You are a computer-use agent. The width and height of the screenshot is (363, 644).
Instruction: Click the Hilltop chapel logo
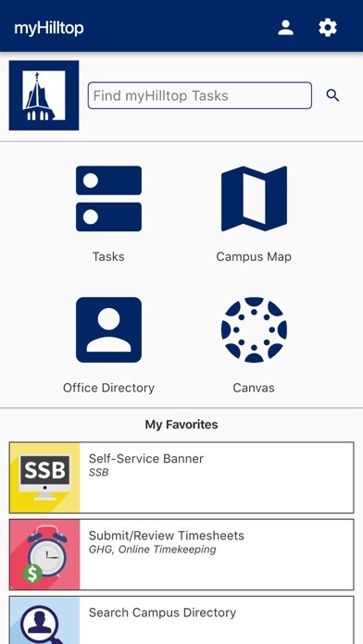[44, 95]
